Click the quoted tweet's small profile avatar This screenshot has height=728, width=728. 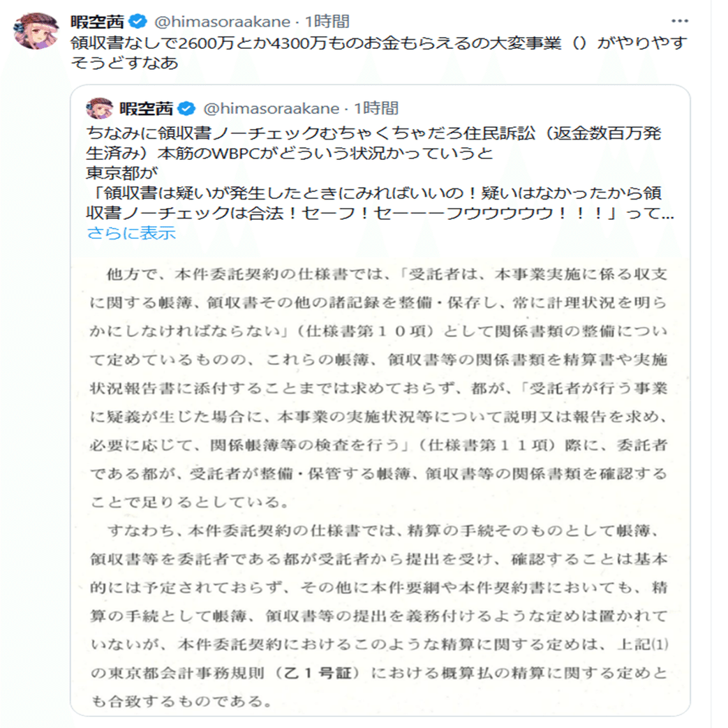click(100, 109)
